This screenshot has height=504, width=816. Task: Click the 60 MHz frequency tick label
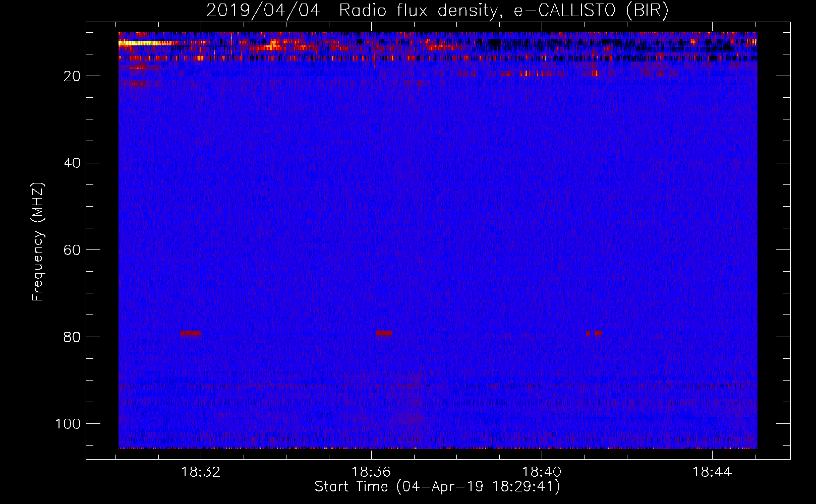click(x=72, y=250)
